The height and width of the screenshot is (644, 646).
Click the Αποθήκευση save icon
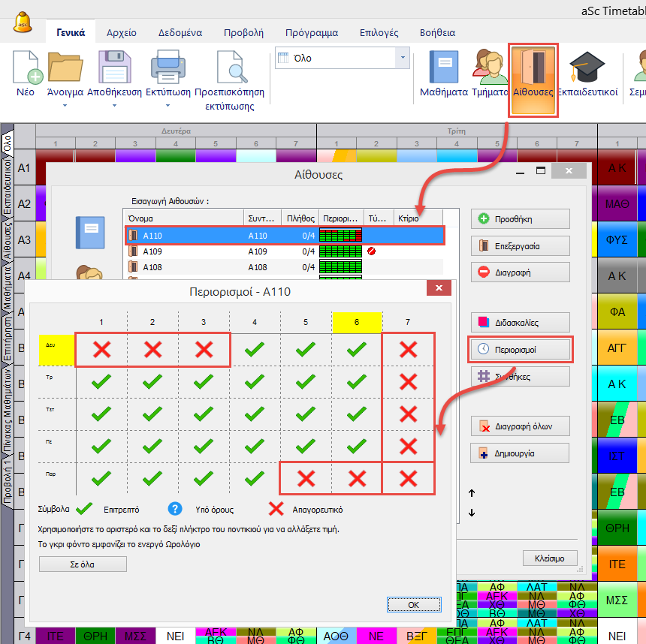pyautogui.click(x=114, y=68)
